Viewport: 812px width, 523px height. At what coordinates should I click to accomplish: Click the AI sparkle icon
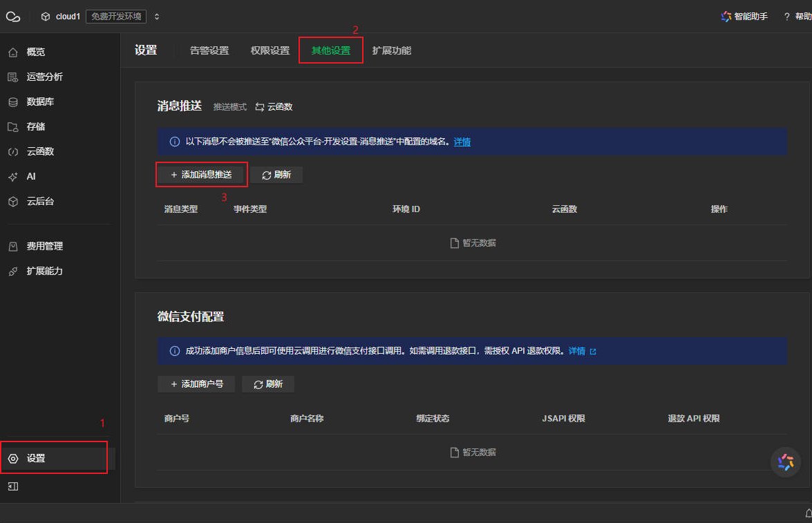coord(13,177)
